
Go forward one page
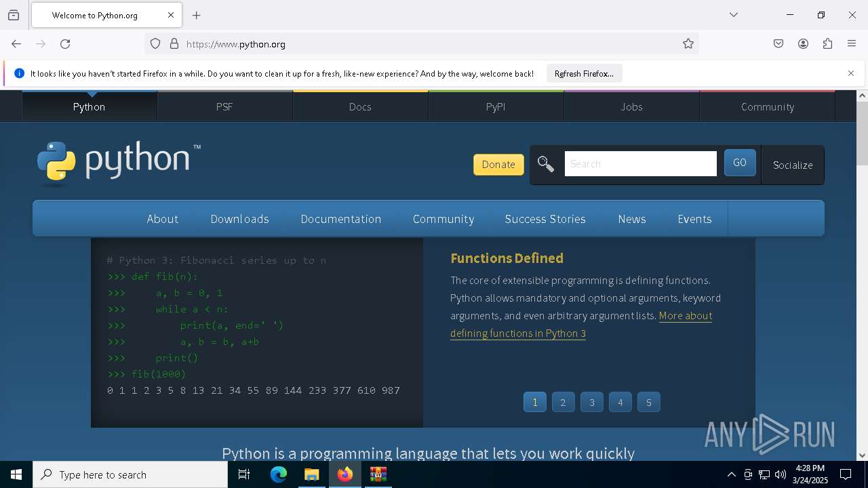pos(41,44)
